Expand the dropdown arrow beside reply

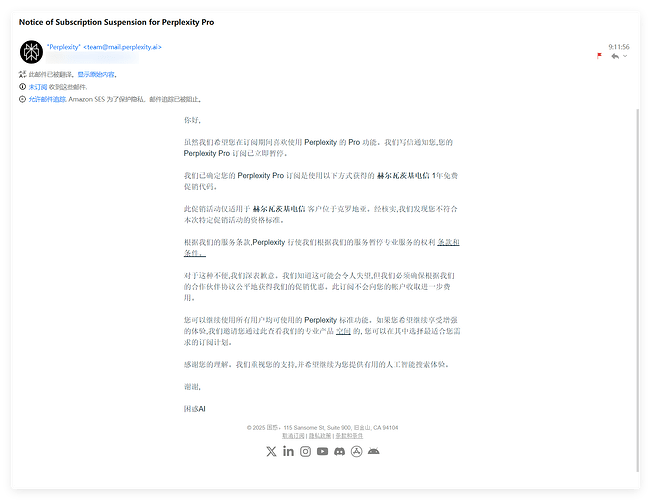[x=625, y=56]
